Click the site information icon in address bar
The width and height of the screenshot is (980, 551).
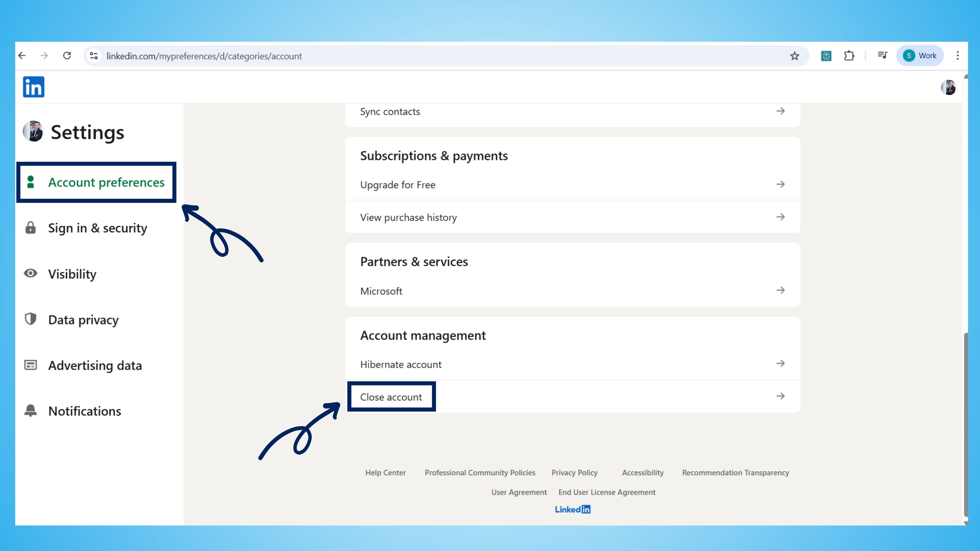94,56
